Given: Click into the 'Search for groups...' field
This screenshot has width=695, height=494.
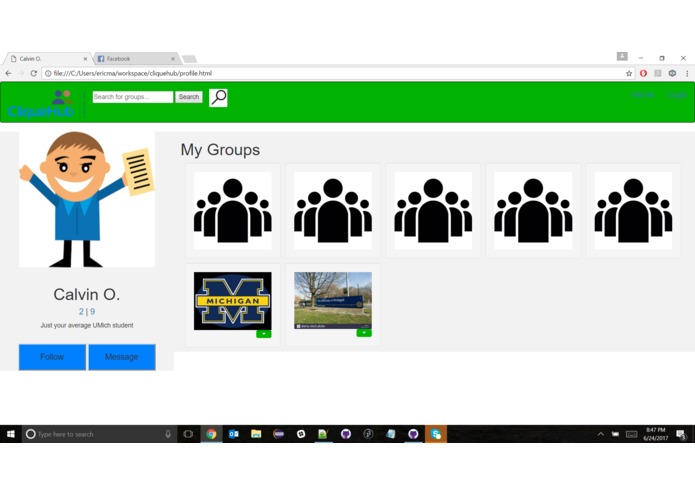Looking at the screenshot, I should tap(133, 97).
